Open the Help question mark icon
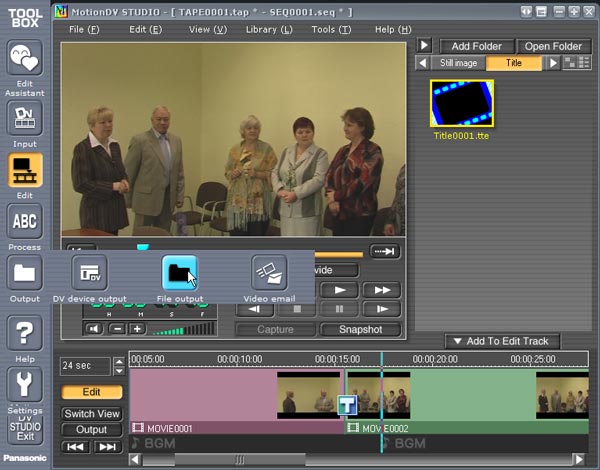Screen dimensions: 600x470 pos(25,331)
